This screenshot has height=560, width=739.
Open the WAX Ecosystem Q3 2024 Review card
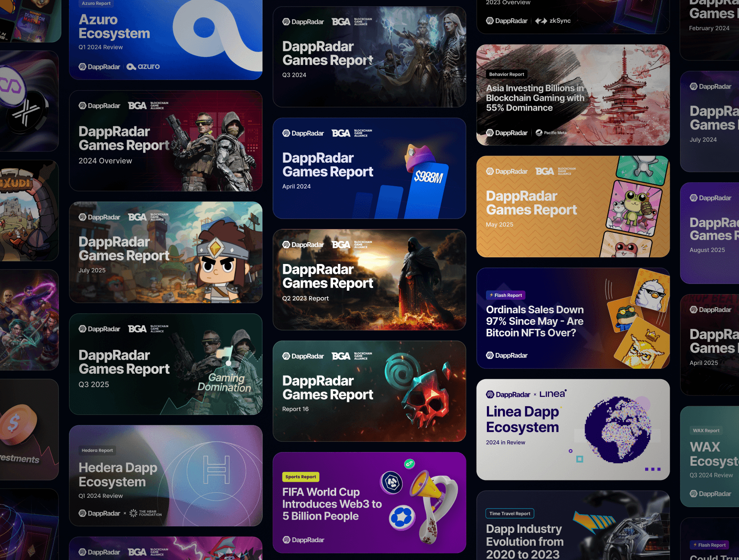pyautogui.click(x=710, y=456)
